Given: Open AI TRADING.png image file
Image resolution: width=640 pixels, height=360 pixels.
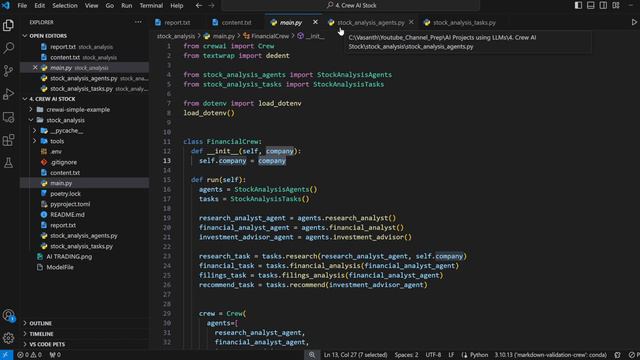Looking at the screenshot, I should pos(69,257).
